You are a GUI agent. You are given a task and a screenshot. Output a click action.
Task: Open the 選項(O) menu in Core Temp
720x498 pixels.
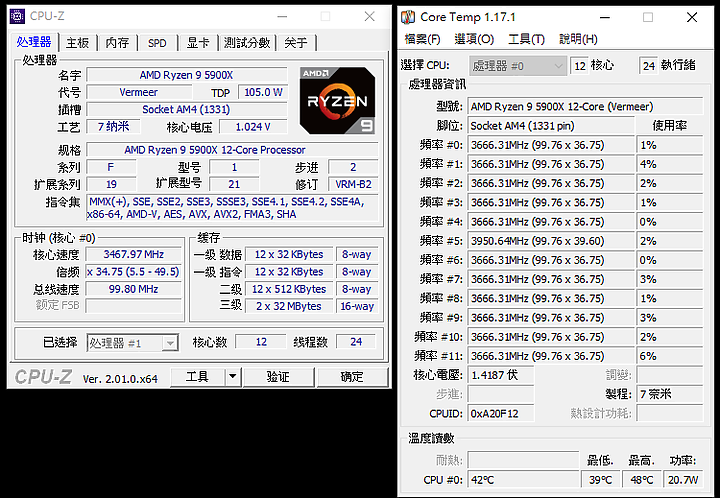pyautogui.click(x=474, y=39)
